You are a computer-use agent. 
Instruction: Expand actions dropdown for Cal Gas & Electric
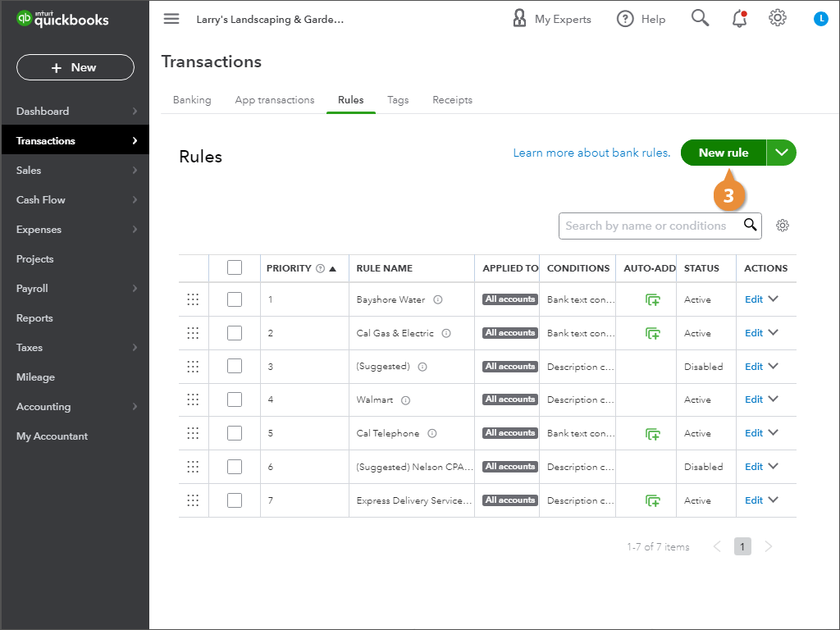point(773,333)
